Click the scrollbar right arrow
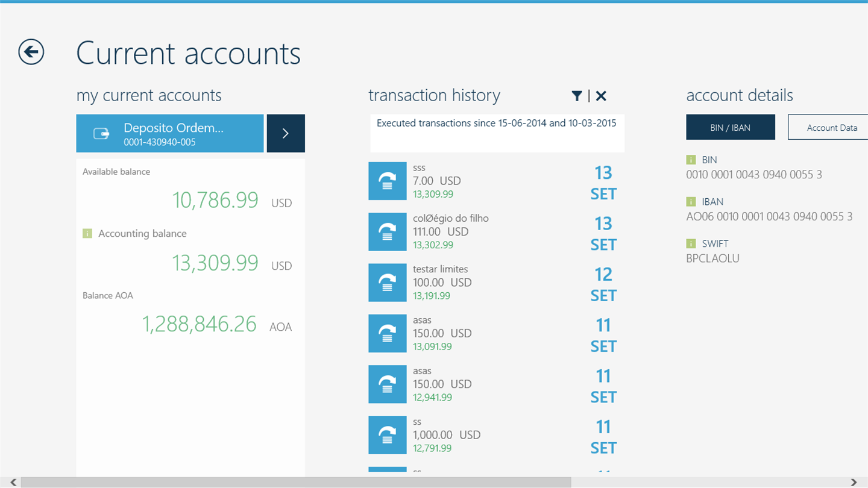The width and height of the screenshot is (868, 488). 854,482
